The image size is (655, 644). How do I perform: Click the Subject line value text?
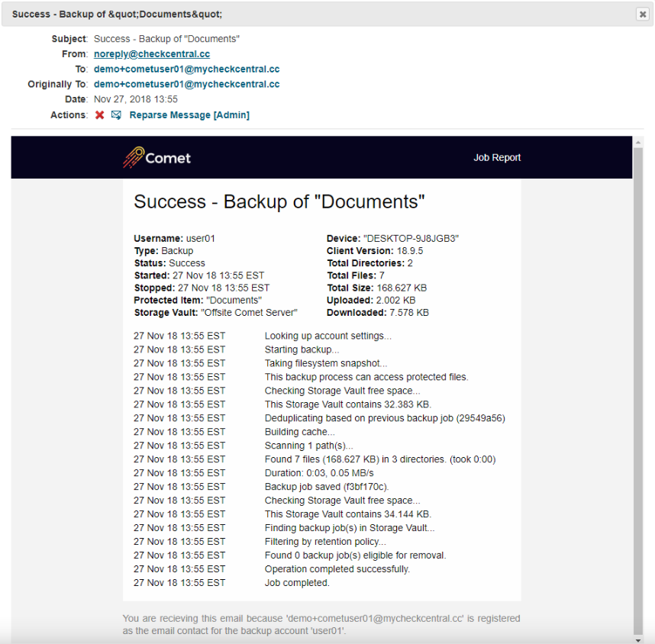coord(166,39)
